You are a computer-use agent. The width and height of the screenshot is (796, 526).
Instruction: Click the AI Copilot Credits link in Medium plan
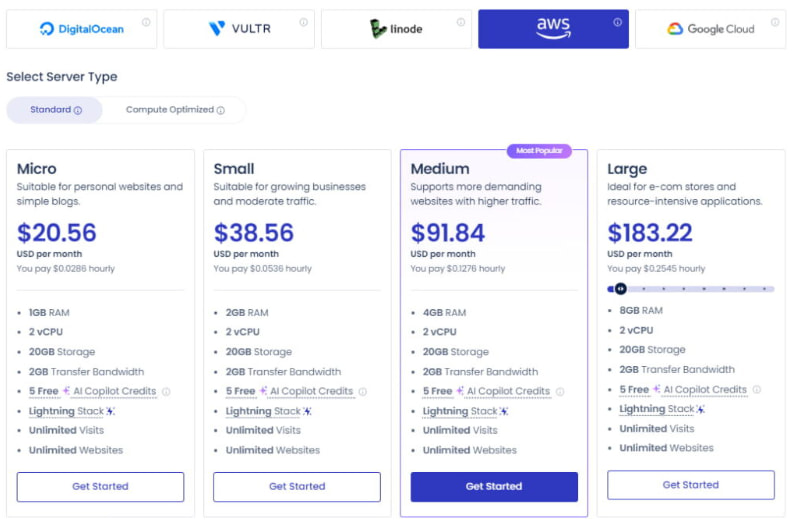click(x=508, y=391)
